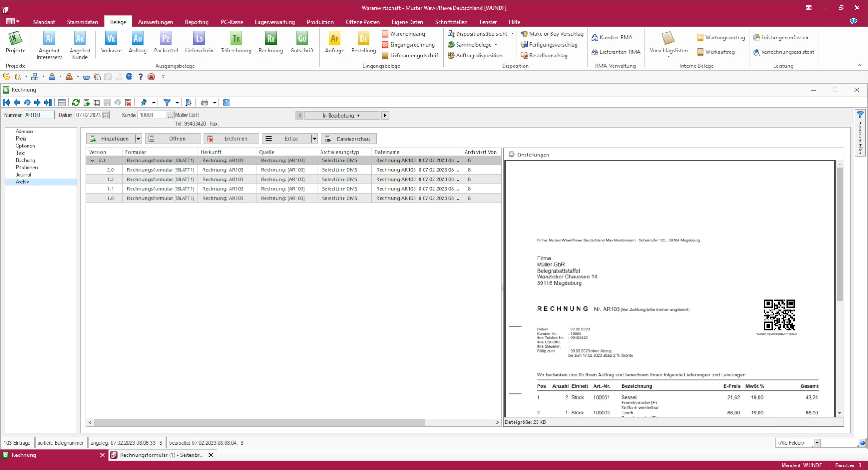This screenshot has width=868, height=470.
Task: Click the Öffnen button
Action: click(x=172, y=139)
